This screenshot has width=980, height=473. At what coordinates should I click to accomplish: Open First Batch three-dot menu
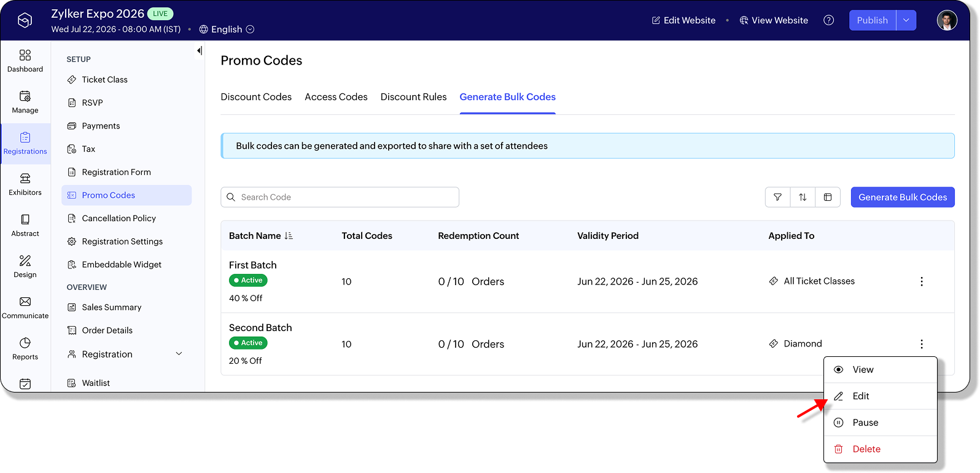click(x=922, y=281)
